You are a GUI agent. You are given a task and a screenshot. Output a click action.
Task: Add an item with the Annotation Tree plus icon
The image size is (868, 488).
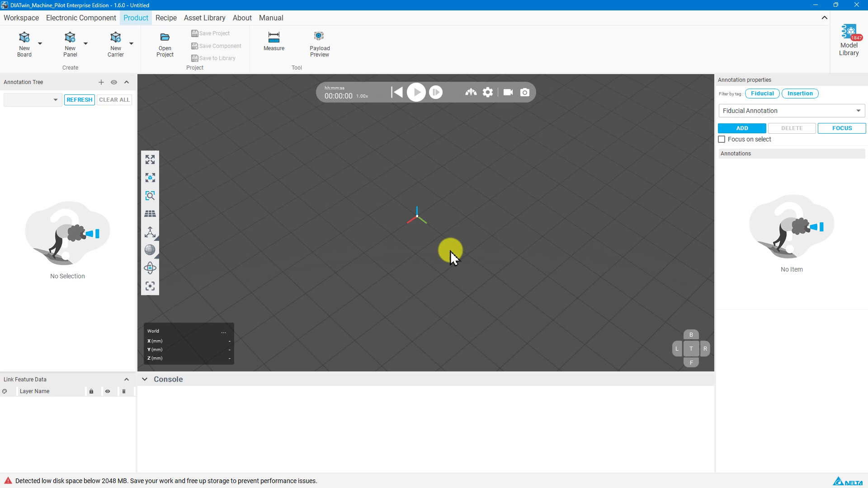[101, 82]
